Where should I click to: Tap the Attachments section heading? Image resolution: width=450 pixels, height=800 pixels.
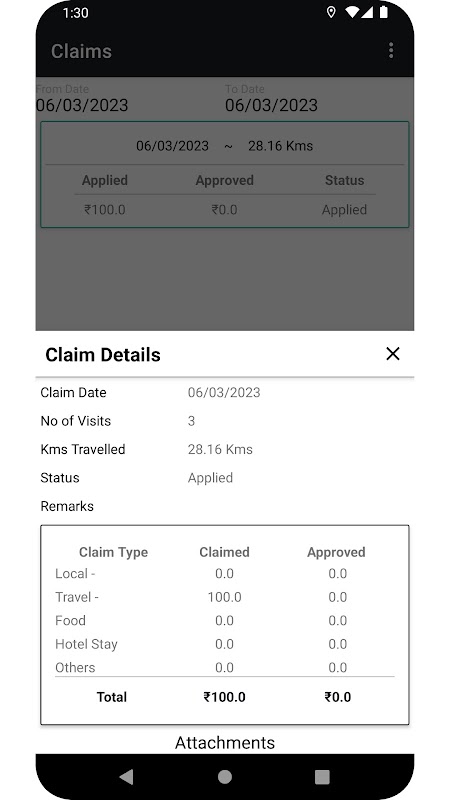[x=224, y=742]
